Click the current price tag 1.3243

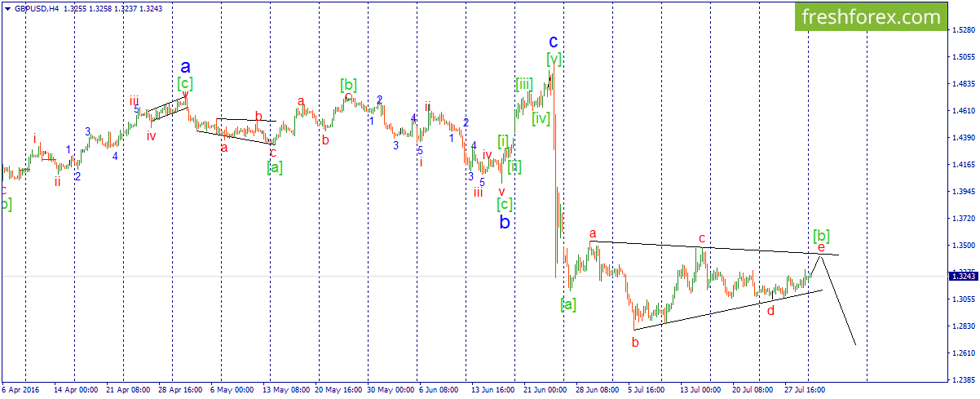962,277
